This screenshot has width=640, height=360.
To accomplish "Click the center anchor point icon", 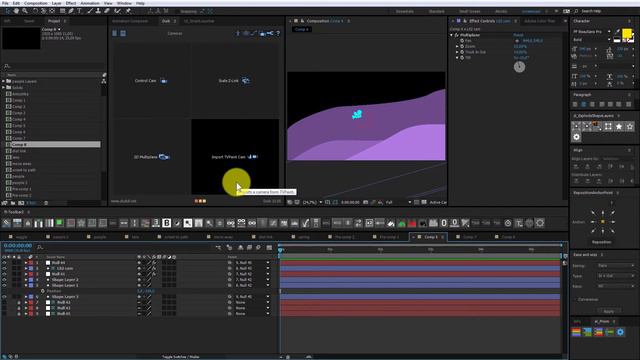I will tap(603, 222).
